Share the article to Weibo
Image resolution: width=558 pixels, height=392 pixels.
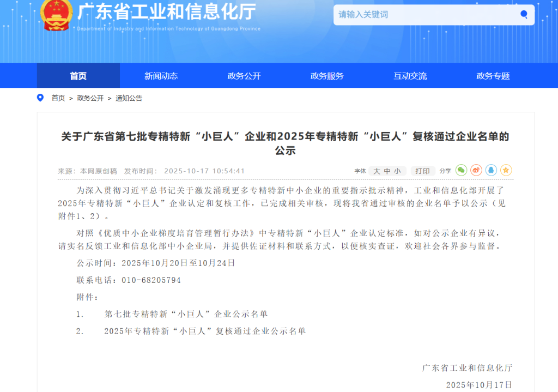pos(476,171)
